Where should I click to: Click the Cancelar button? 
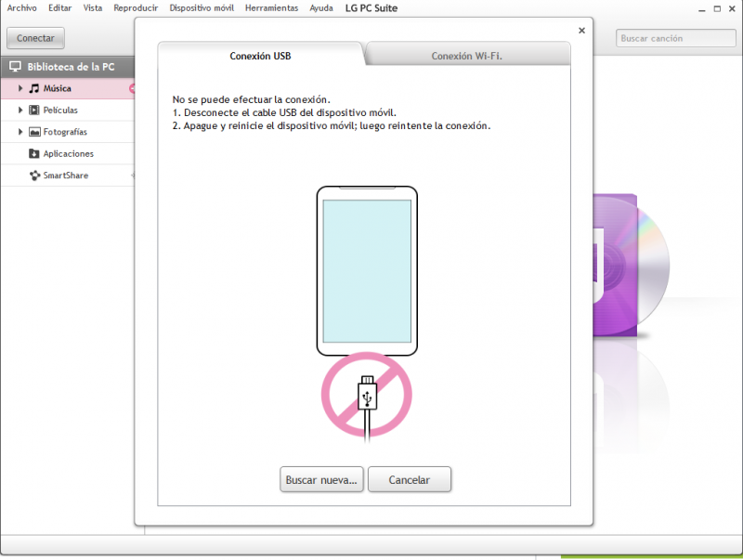click(410, 479)
